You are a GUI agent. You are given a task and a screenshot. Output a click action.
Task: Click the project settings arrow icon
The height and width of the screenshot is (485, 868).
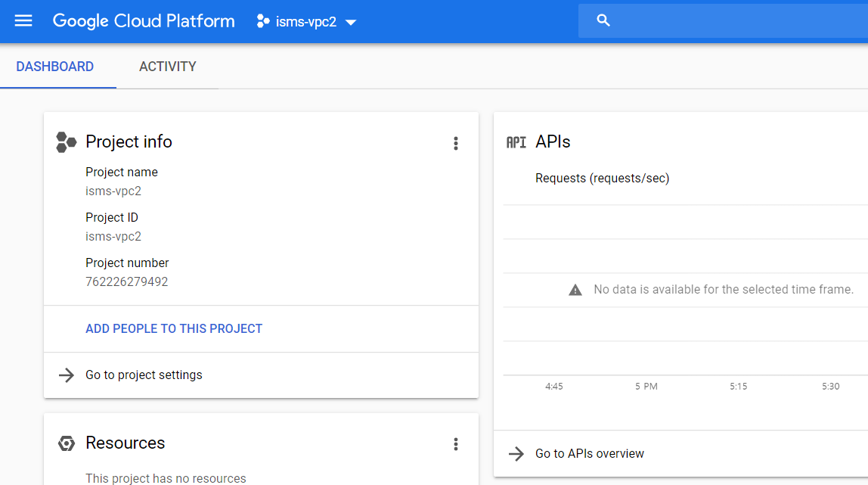click(x=67, y=375)
